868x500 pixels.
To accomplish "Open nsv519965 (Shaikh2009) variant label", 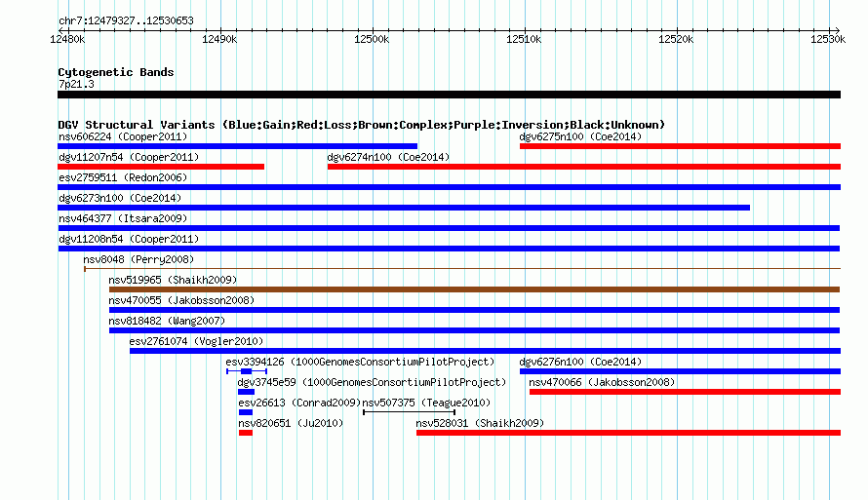I will coord(173,280).
